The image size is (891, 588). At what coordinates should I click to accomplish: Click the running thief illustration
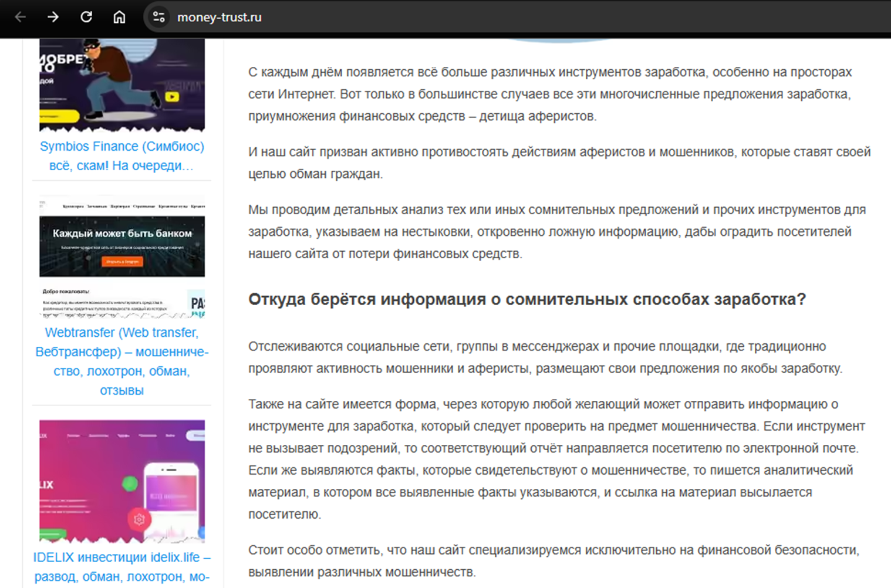[x=117, y=76]
